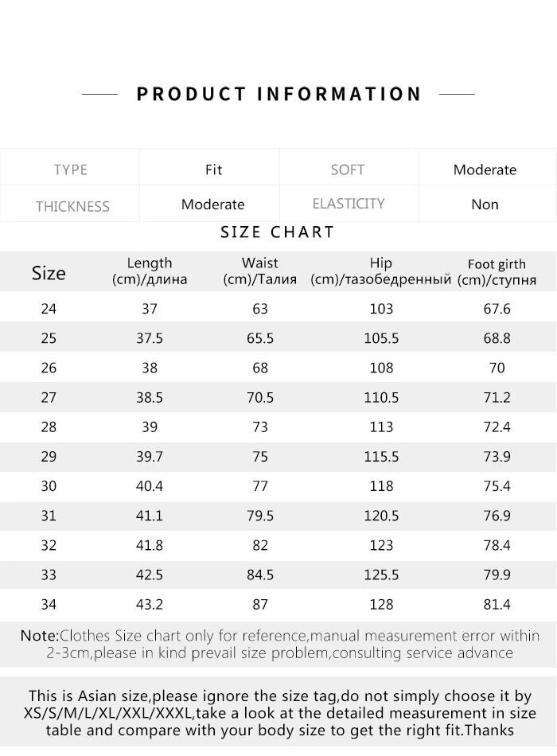Select the Waist (cm) column header
This screenshot has height=756, width=557.
[x=260, y=271]
